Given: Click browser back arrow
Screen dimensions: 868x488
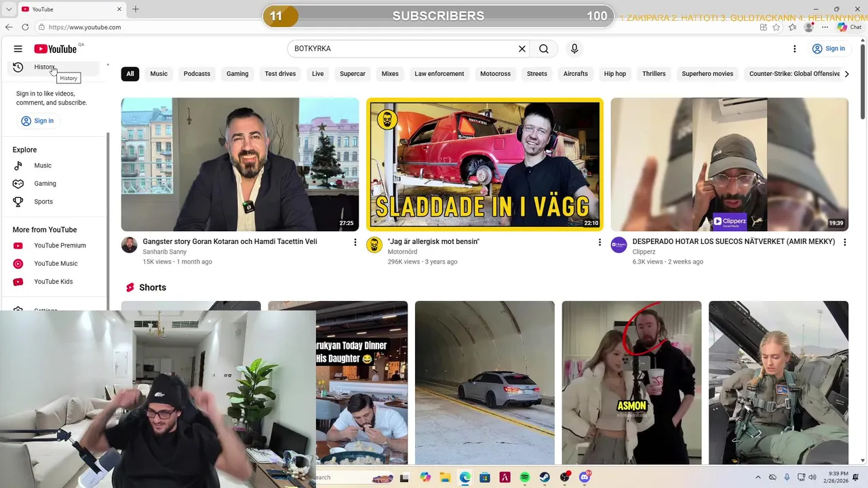Looking at the screenshot, I should (9, 27).
